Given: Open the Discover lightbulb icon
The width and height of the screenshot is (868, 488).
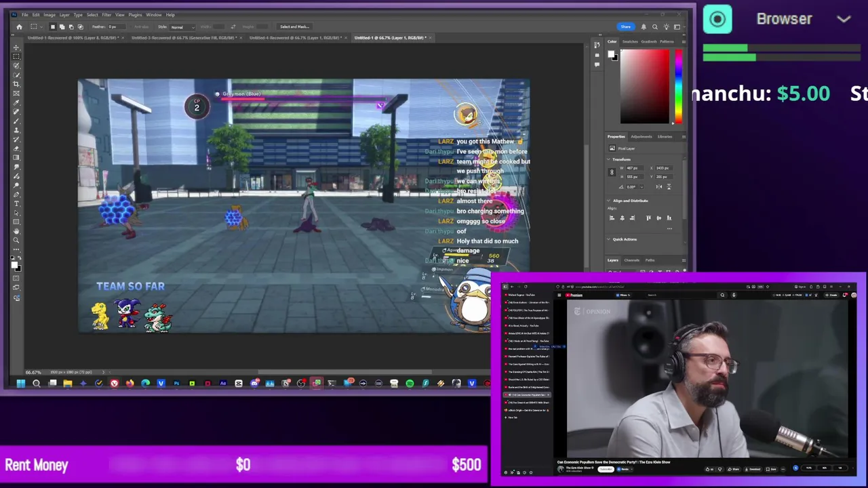Looking at the screenshot, I should coord(667,26).
